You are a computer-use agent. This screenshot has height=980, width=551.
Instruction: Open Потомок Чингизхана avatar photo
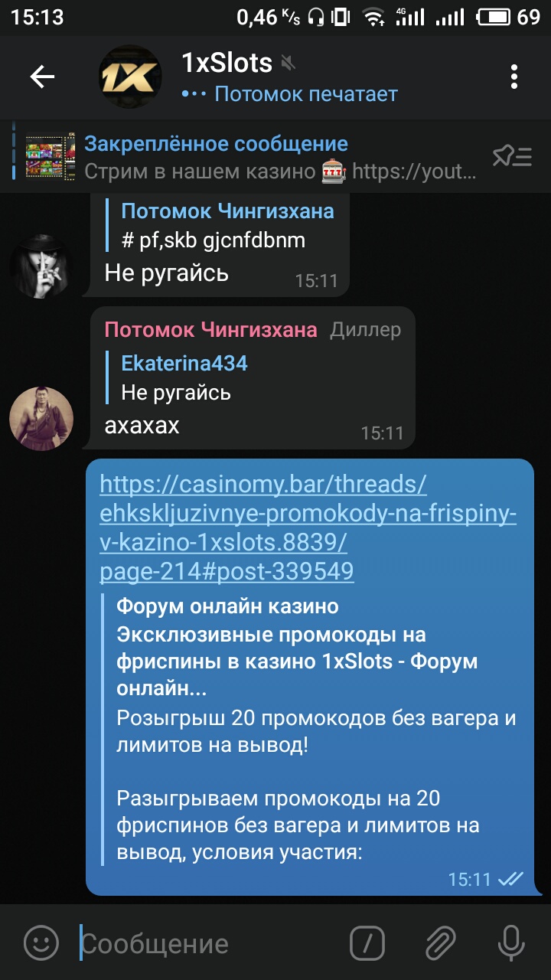tap(41, 418)
